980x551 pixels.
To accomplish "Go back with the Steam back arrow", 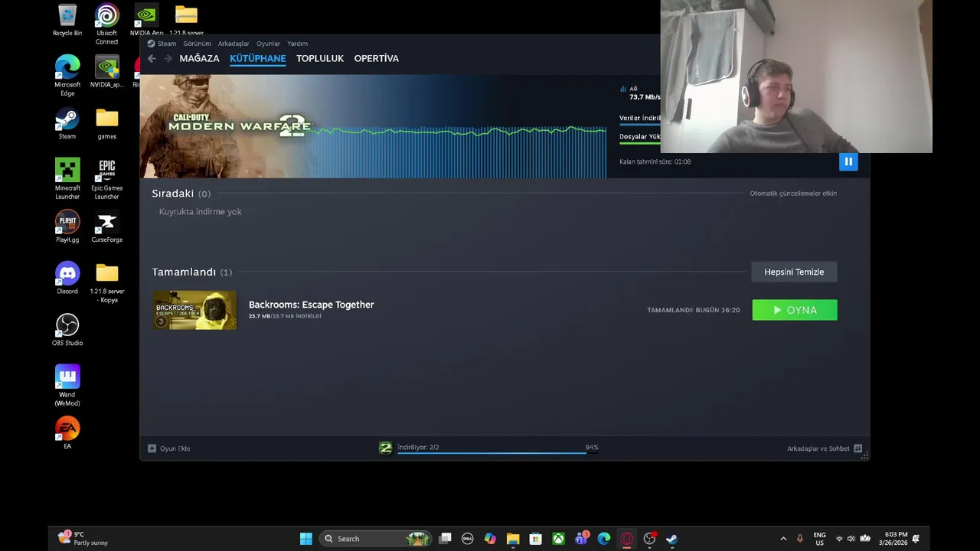I will pos(152,58).
